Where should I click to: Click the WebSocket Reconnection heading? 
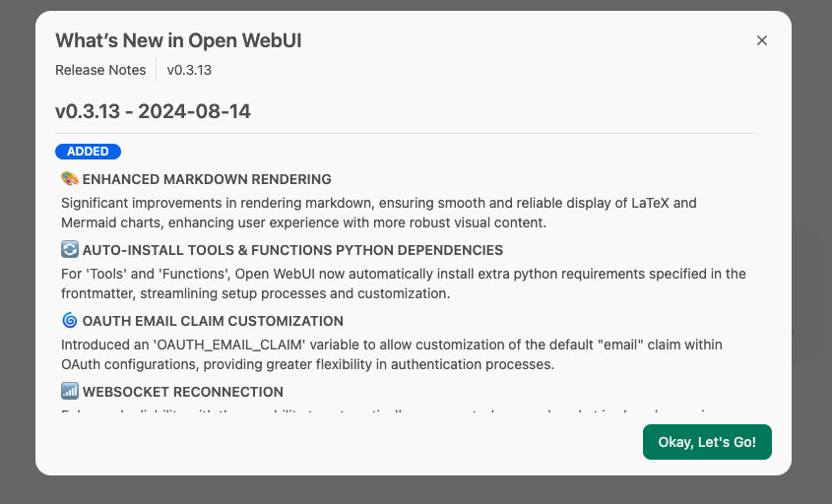click(183, 392)
